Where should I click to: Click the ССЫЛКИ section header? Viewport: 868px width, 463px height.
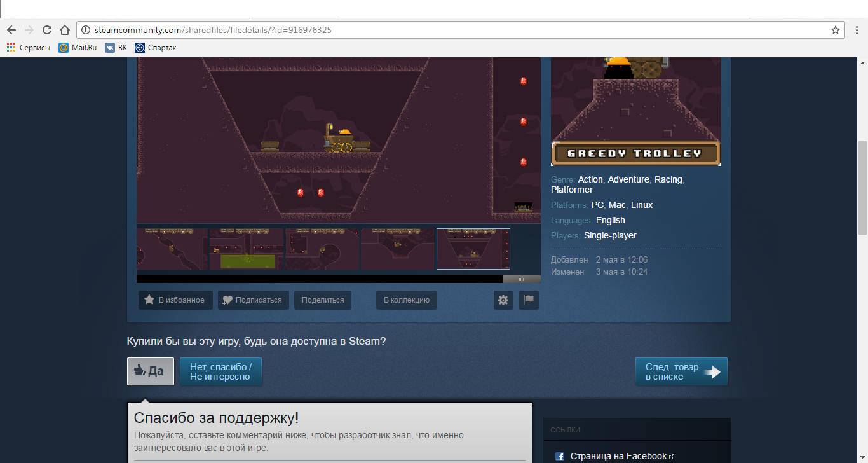tap(566, 430)
